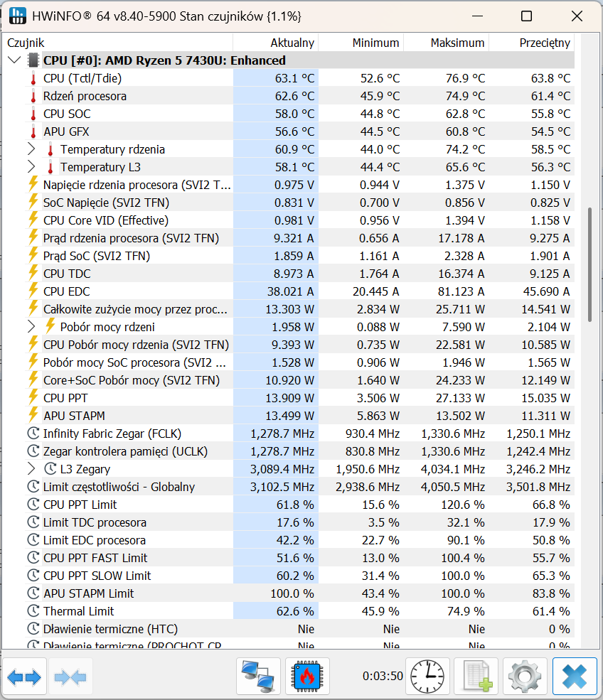Reset the elapsed-time clock icon

pyautogui.click(x=427, y=677)
